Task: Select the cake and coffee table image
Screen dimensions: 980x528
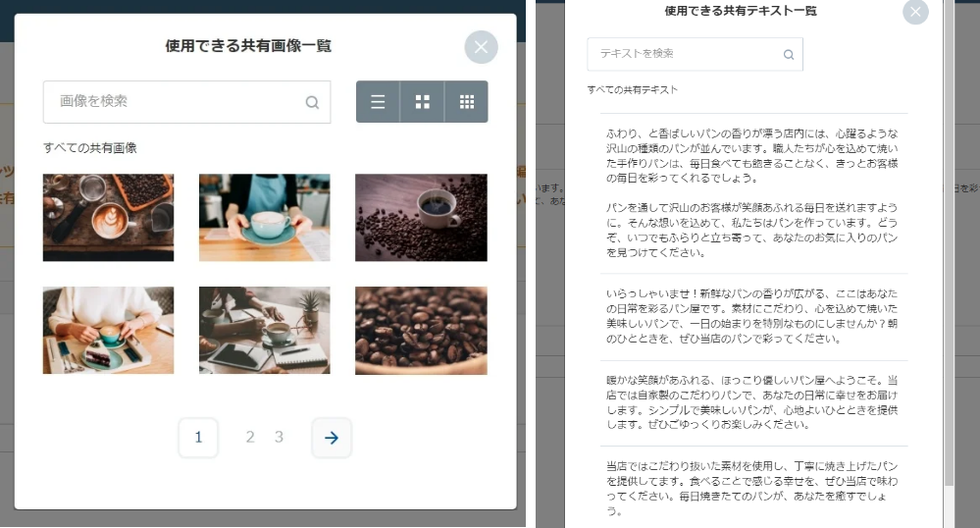Action: [x=108, y=330]
